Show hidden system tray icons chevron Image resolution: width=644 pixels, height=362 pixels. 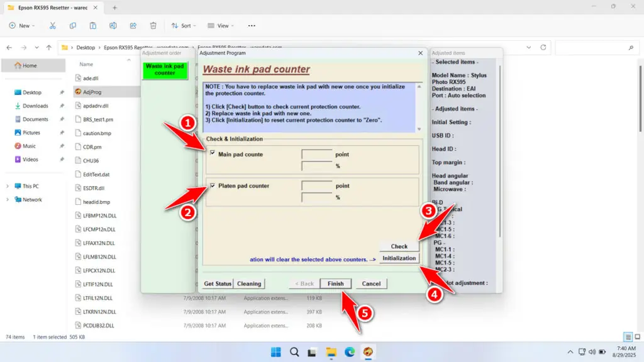570,352
